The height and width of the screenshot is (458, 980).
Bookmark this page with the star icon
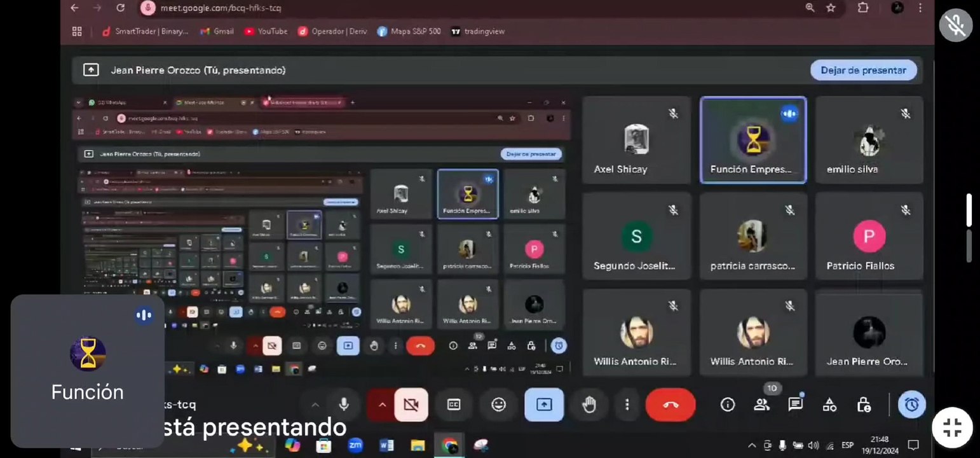[x=831, y=8]
